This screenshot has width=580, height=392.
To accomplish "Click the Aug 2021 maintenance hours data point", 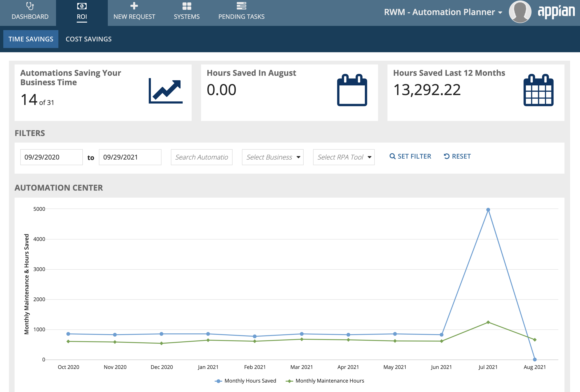I will pyautogui.click(x=535, y=340).
